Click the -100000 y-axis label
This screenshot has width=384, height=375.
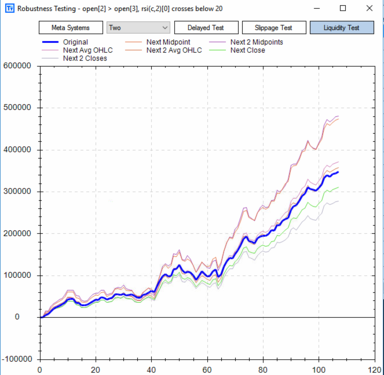[17, 359]
